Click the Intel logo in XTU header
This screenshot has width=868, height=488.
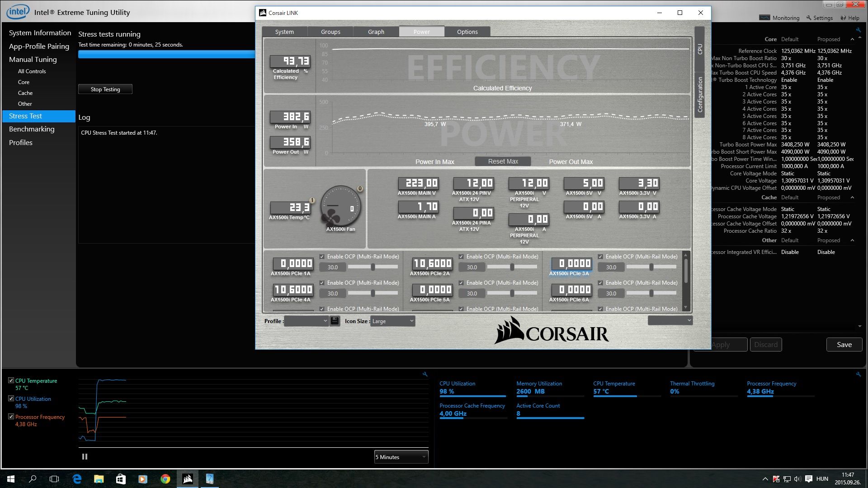pos(18,11)
